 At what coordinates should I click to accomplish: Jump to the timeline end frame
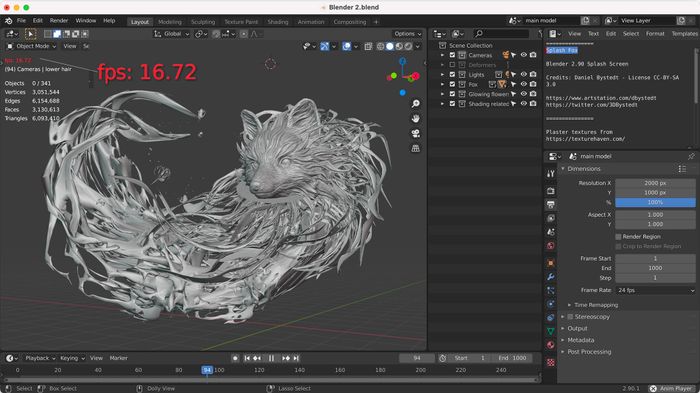tap(296, 358)
